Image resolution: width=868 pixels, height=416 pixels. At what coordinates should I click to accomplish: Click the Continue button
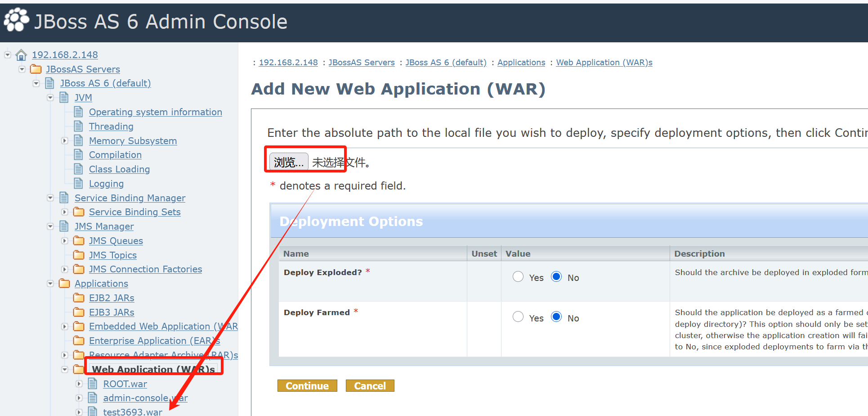(x=307, y=386)
